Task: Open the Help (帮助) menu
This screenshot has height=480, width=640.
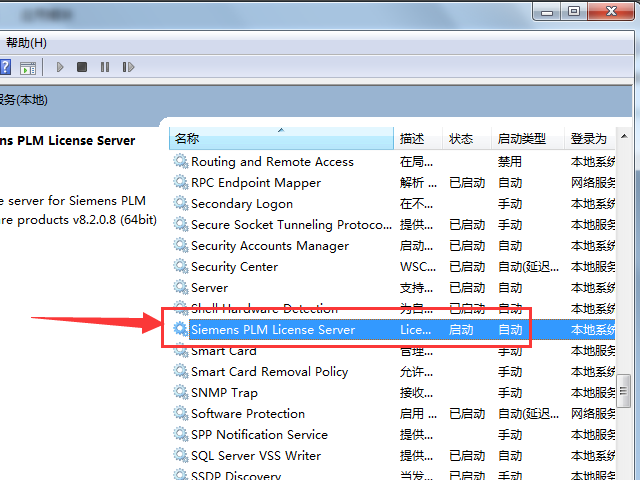Action: pyautogui.click(x=26, y=42)
